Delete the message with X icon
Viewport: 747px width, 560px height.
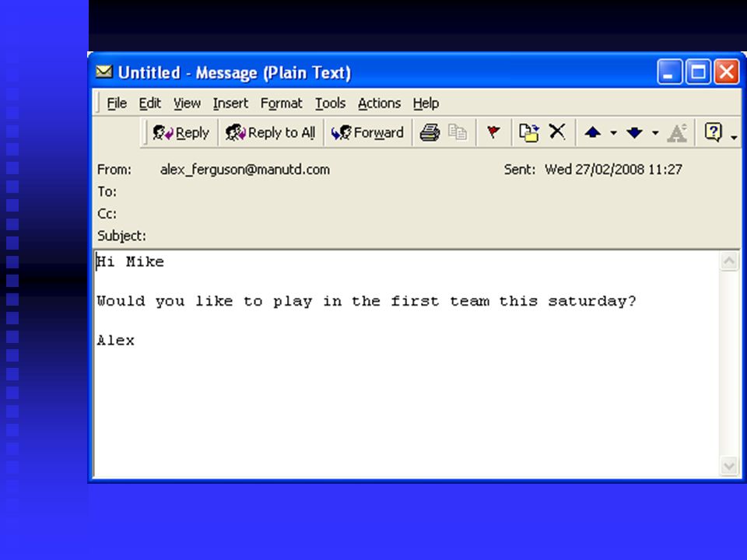557,131
